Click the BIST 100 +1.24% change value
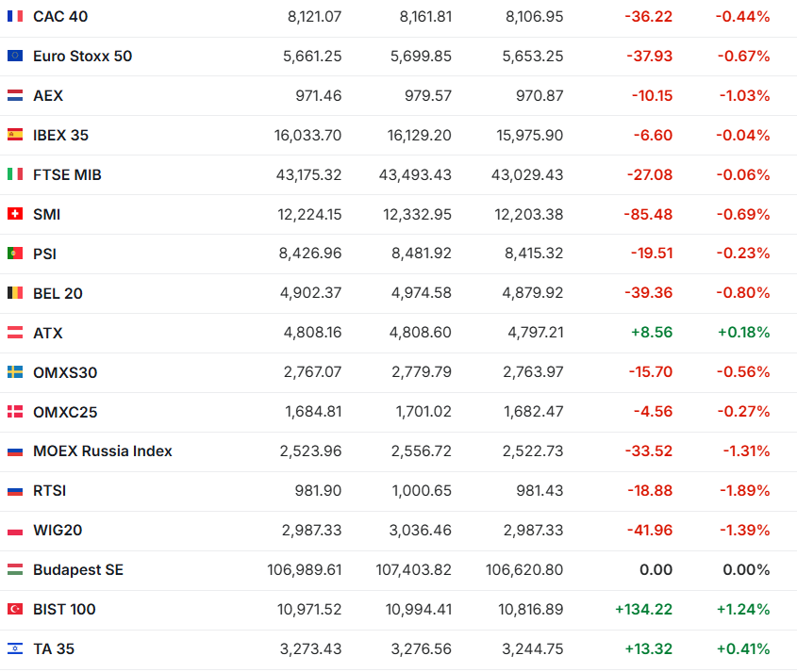Screen dimensions: 797x672 point(742,610)
